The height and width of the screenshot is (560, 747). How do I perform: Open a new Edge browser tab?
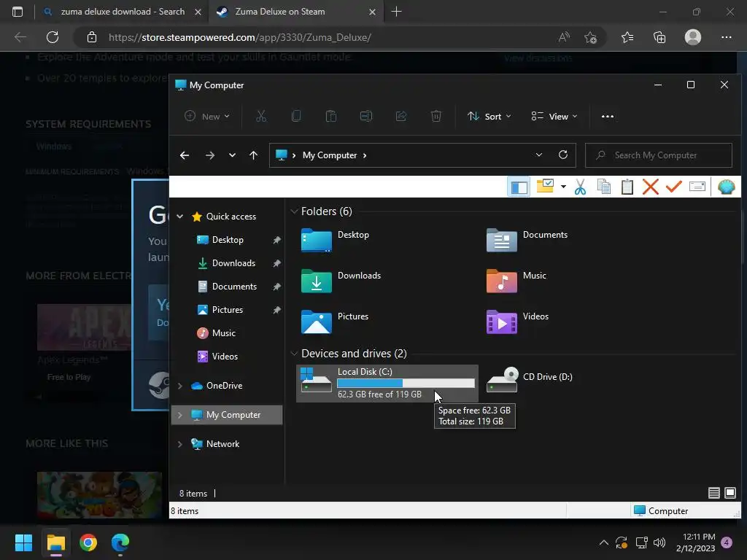click(x=396, y=12)
